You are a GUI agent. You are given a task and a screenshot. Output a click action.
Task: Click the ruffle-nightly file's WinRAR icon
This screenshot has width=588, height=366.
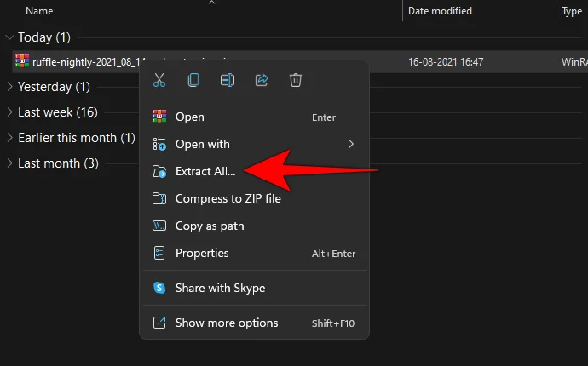[x=22, y=61]
